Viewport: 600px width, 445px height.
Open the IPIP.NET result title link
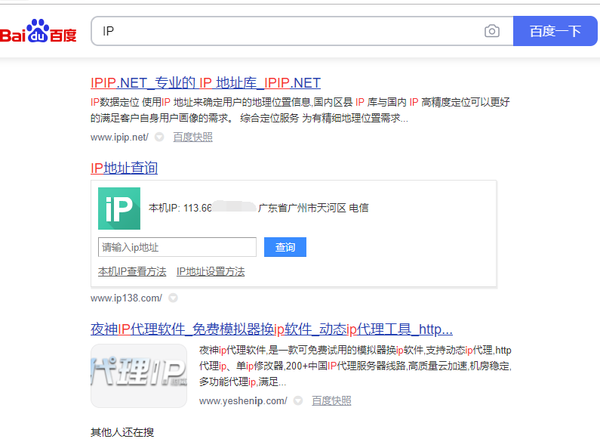coord(205,83)
